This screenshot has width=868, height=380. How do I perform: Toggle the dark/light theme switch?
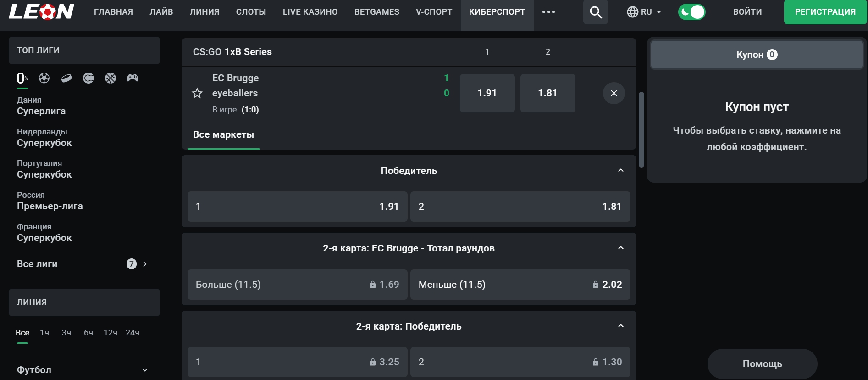(691, 12)
